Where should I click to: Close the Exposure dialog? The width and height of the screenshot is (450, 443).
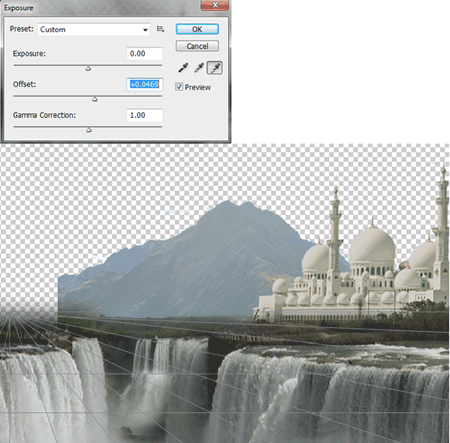(x=215, y=5)
